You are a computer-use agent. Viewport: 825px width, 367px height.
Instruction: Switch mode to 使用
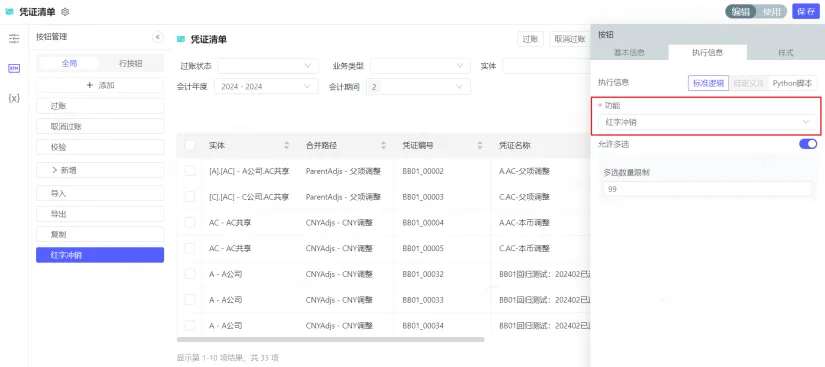click(772, 12)
